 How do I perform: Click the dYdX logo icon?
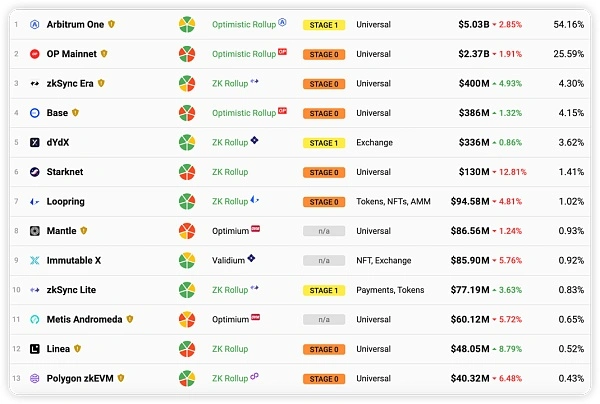[34, 143]
